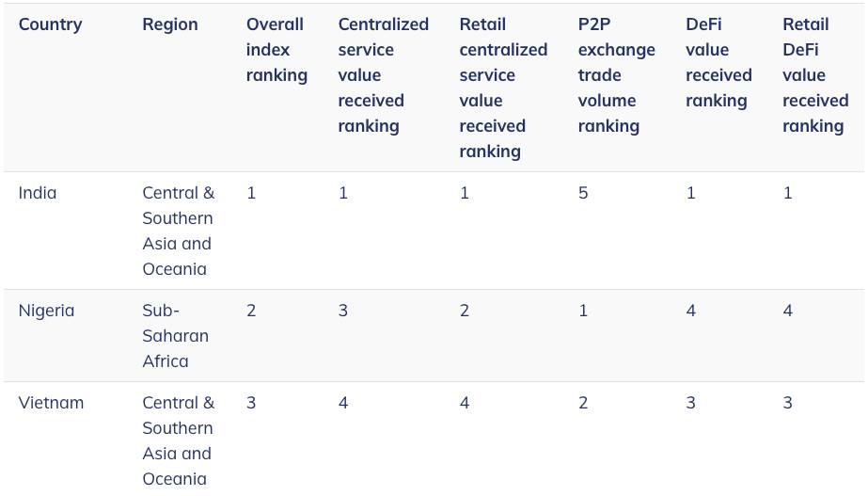Select the Retail centralized service value header
Image resolution: width=868 pixels, height=496 pixels.
click(x=503, y=88)
